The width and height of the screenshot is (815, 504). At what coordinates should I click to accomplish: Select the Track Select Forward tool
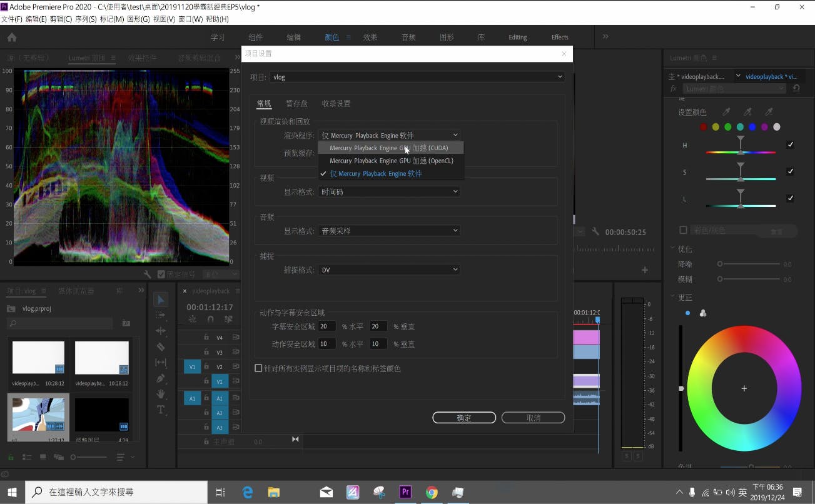[x=161, y=316]
